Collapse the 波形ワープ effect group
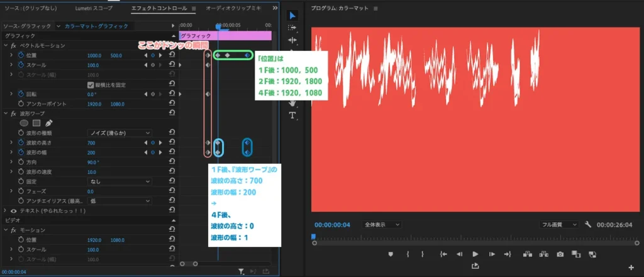 click(x=5, y=113)
